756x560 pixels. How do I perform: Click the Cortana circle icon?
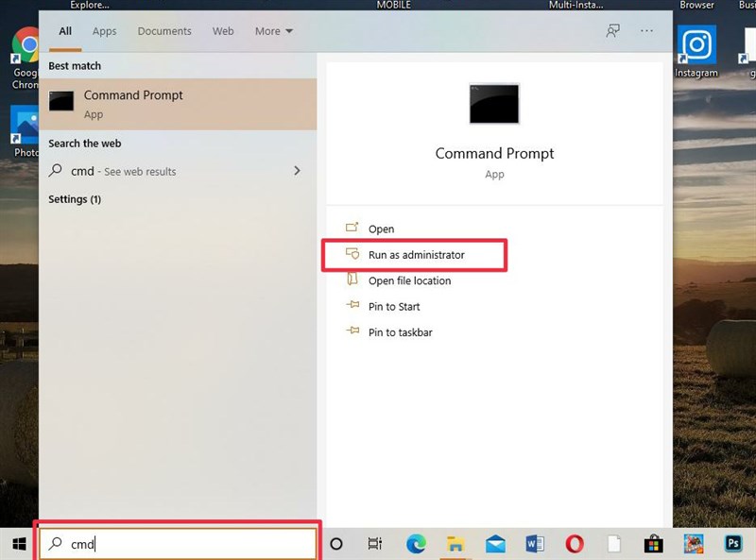335,544
